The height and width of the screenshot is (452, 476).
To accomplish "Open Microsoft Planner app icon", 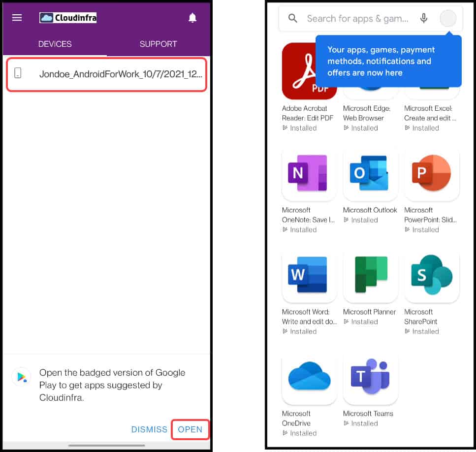I will point(370,275).
